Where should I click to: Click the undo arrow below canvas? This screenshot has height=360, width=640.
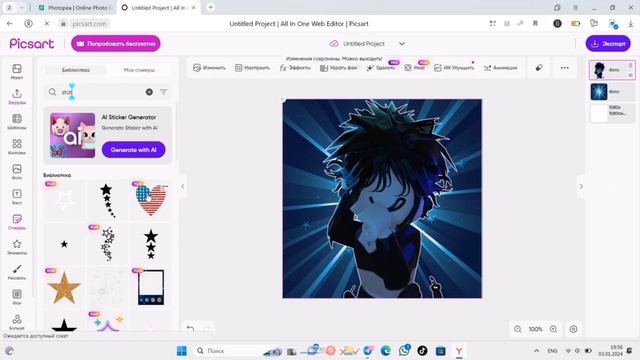[x=190, y=328]
